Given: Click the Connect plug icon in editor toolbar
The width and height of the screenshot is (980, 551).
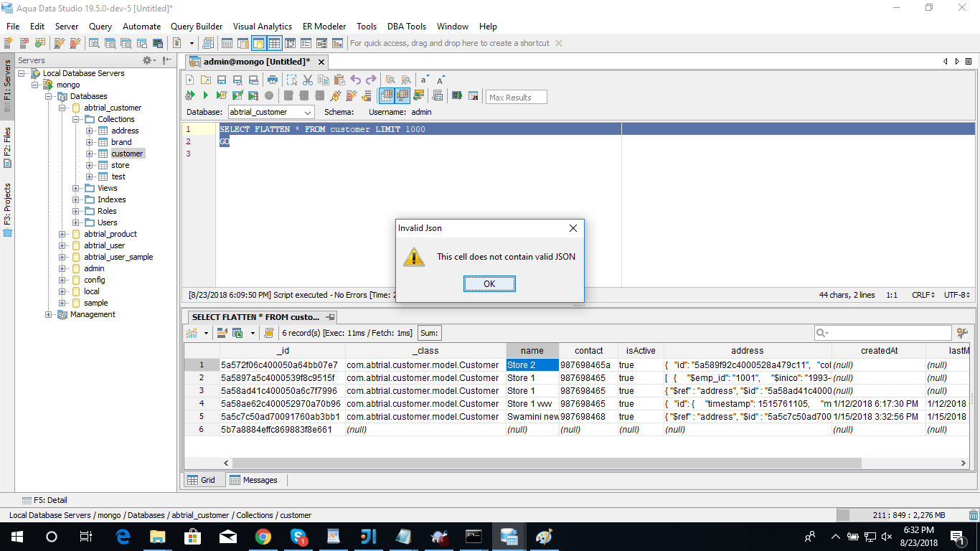Looking at the screenshot, I should pyautogui.click(x=336, y=95).
